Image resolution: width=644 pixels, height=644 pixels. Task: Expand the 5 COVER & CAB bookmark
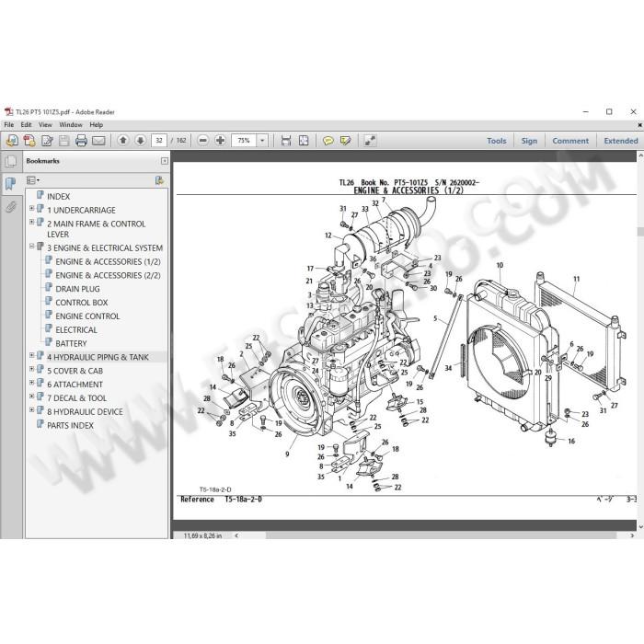coord(31,369)
